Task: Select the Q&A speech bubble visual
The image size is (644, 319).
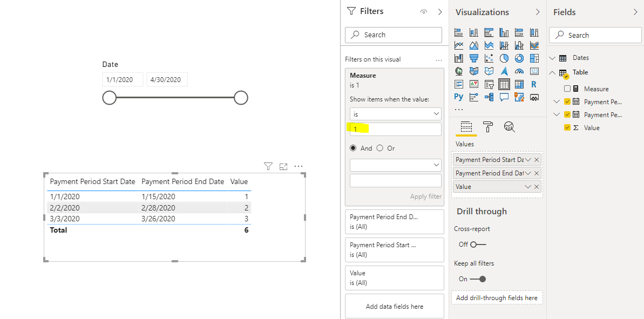Action: pos(504,97)
